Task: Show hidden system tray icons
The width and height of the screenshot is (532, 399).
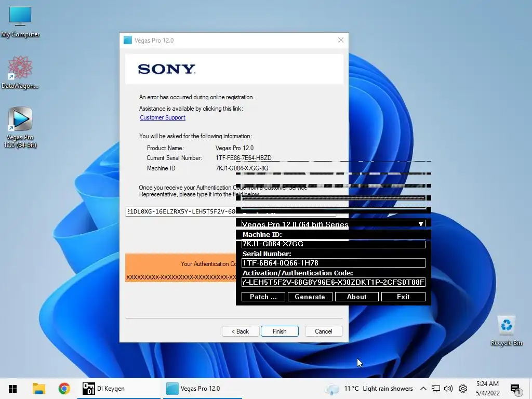Action: (x=423, y=389)
